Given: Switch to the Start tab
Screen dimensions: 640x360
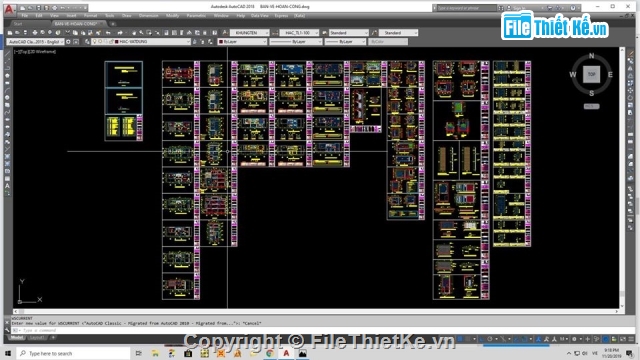Looking at the screenshot, I should 18,24.
